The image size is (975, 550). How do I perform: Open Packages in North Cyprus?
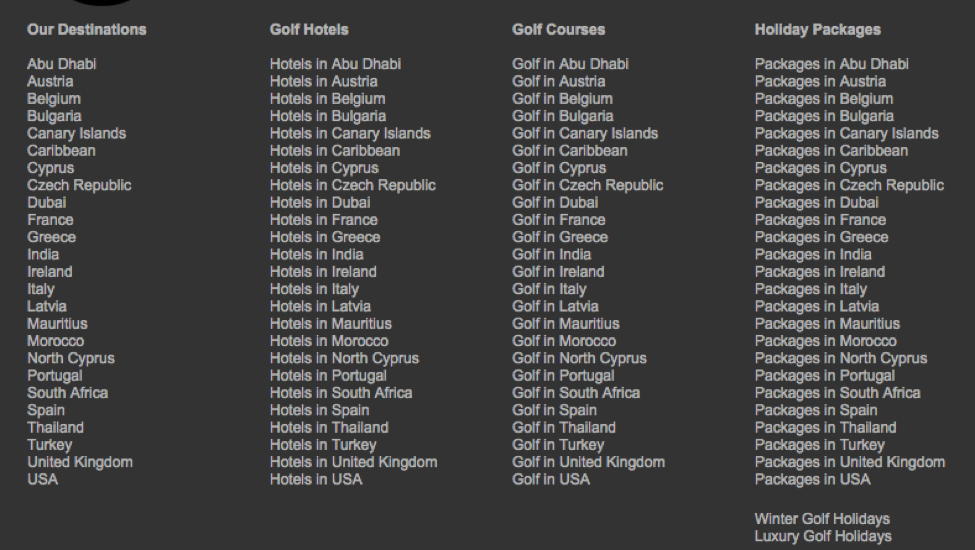point(841,358)
